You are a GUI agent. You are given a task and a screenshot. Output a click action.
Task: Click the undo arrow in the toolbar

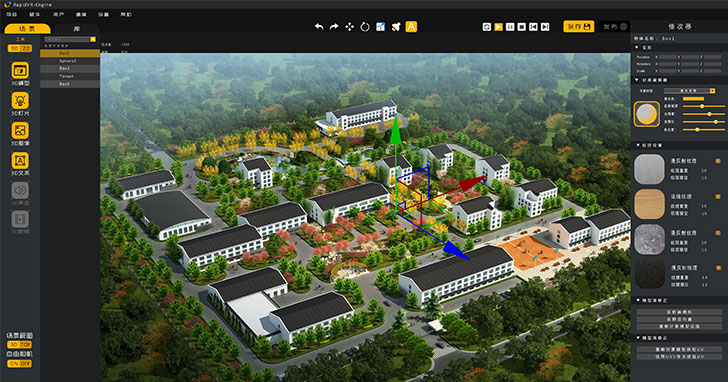coord(319,27)
